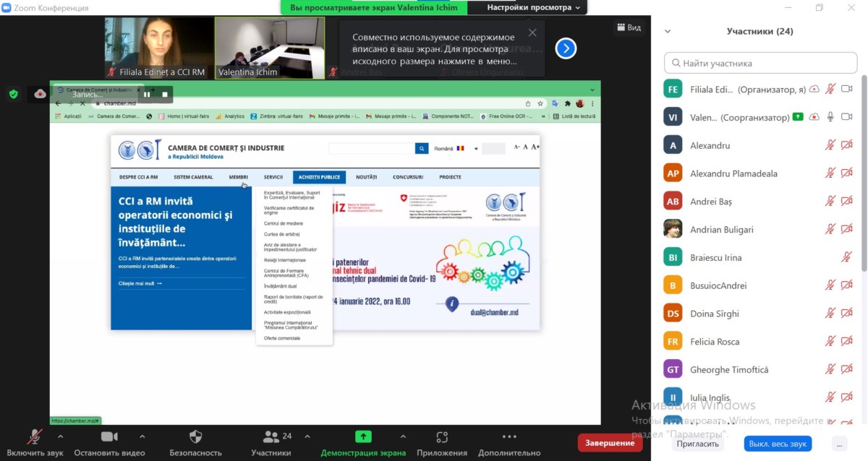Toggle video for Filiala Edi... organizer
868x461 pixels.
click(x=847, y=89)
